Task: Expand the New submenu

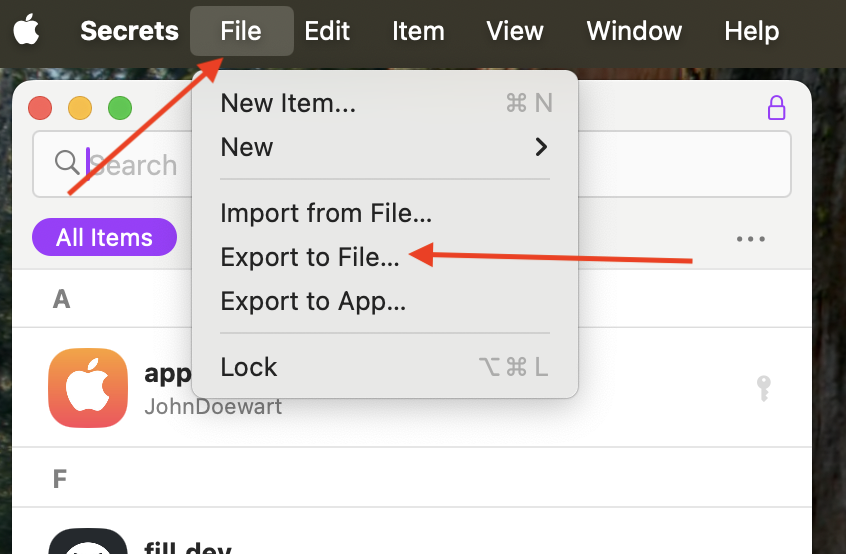Action: click(385, 147)
